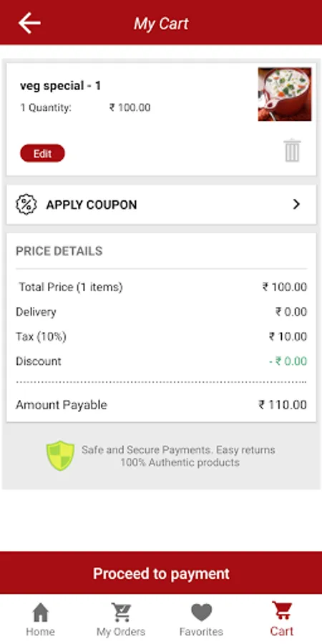
Task: Go to Favorites tab label
Action: (201, 631)
